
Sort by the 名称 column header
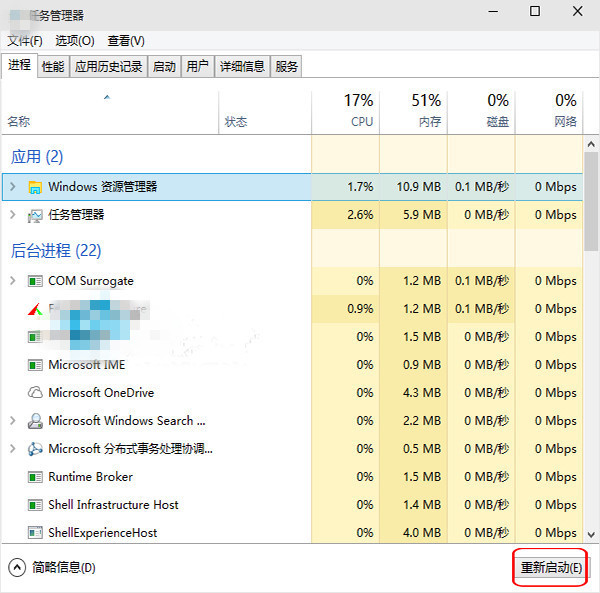point(110,112)
